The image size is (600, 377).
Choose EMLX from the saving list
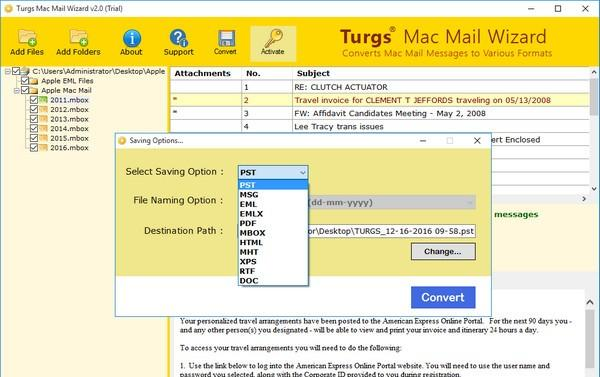coord(273,214)
